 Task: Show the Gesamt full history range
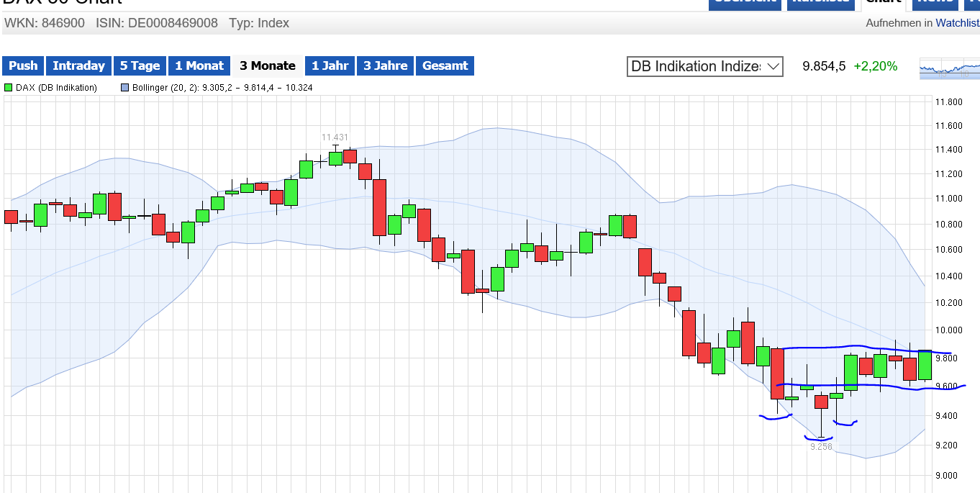445,65
